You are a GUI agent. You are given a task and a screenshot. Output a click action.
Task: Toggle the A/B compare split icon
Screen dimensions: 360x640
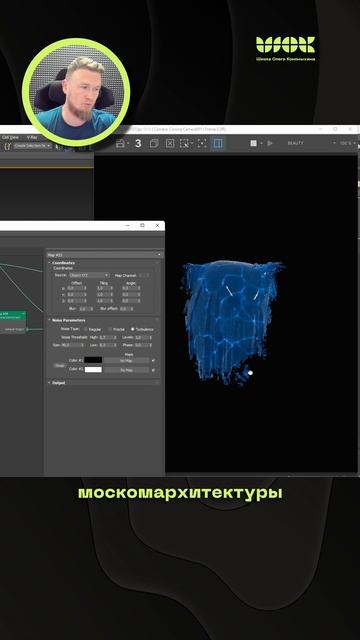(218, 143)
